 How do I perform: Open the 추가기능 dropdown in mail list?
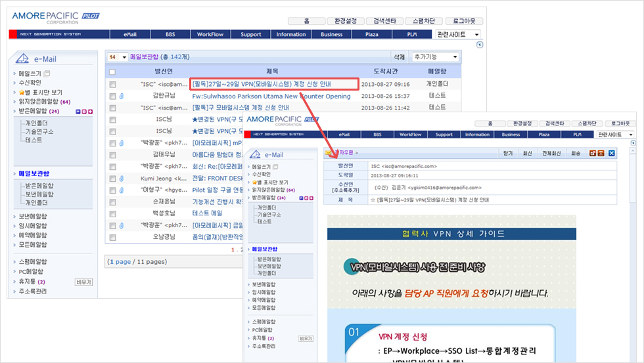[x=435, y=57]
